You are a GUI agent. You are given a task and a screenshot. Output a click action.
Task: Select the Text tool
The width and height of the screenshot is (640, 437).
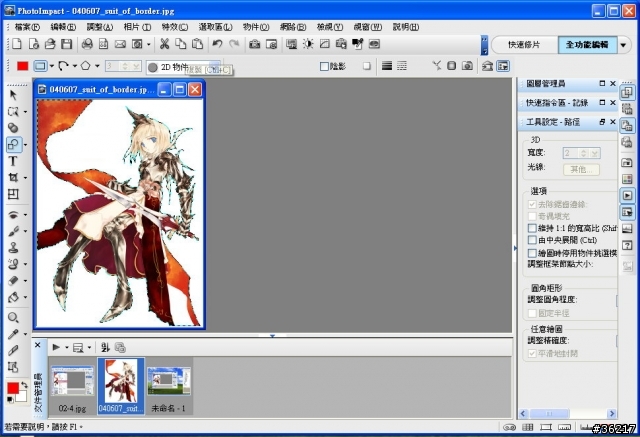pos(13,161)
